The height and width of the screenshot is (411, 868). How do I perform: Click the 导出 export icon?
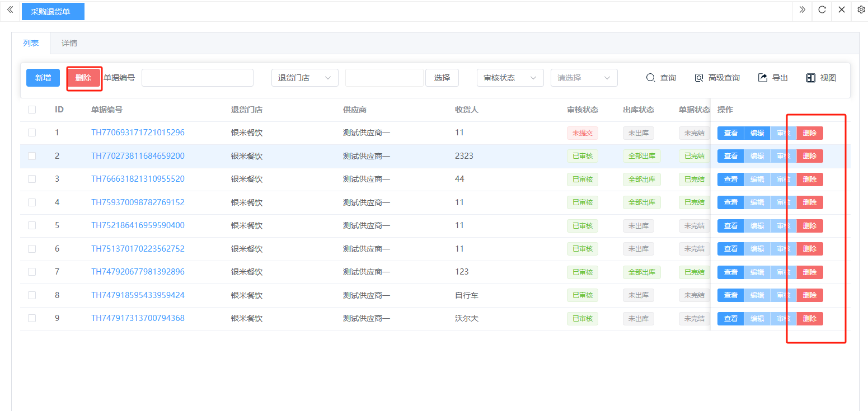point(762,78)
